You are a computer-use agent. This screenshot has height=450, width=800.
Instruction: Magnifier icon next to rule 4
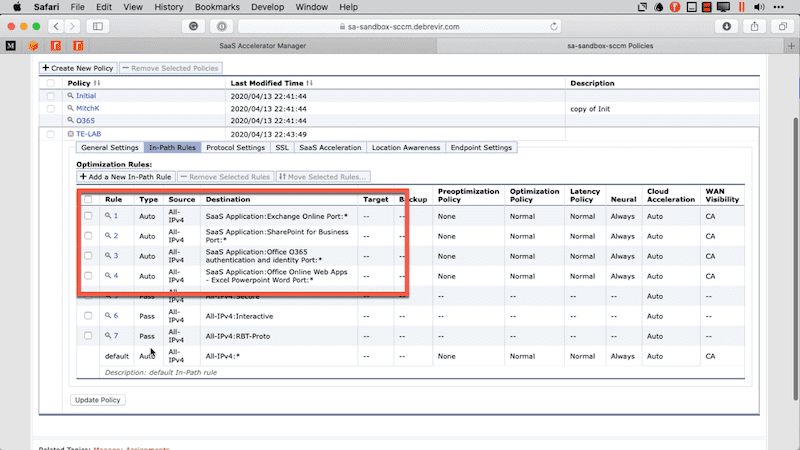[x=108, y=276]
